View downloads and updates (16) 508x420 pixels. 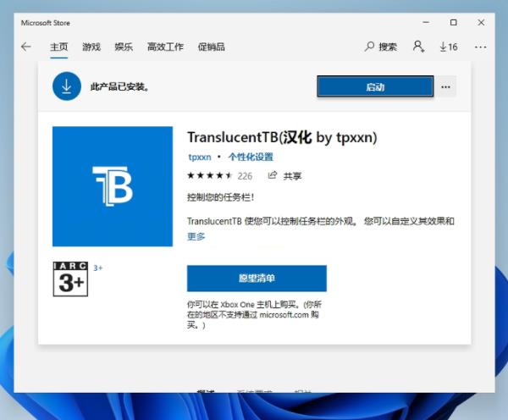(449, 47)
